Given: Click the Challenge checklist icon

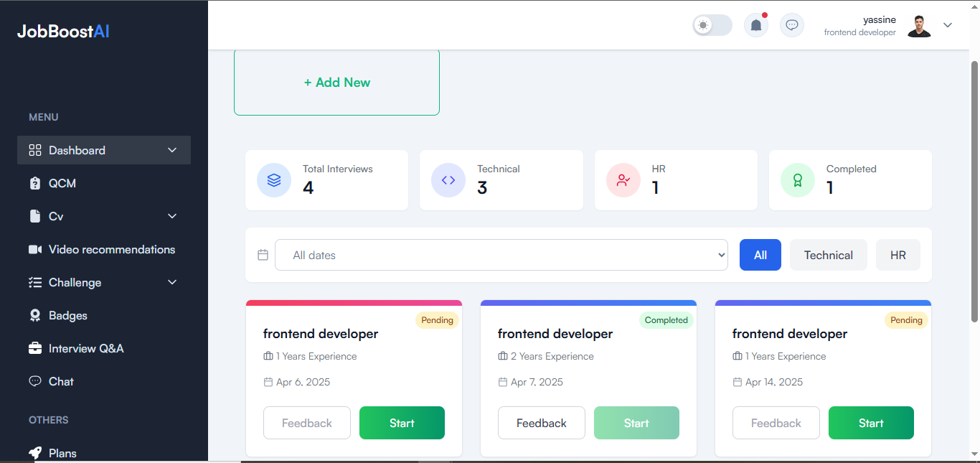Looking at the screenshot, I should [x=35, y=282].
